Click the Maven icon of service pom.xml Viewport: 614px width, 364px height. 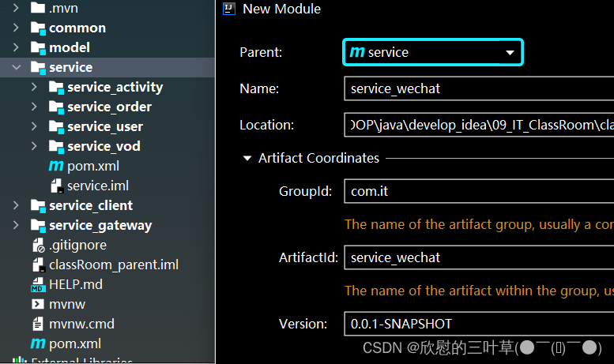56,166
